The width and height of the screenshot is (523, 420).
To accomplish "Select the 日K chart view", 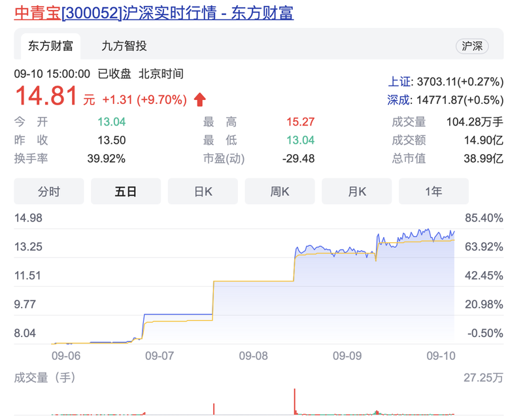I will tap(203, 191).
